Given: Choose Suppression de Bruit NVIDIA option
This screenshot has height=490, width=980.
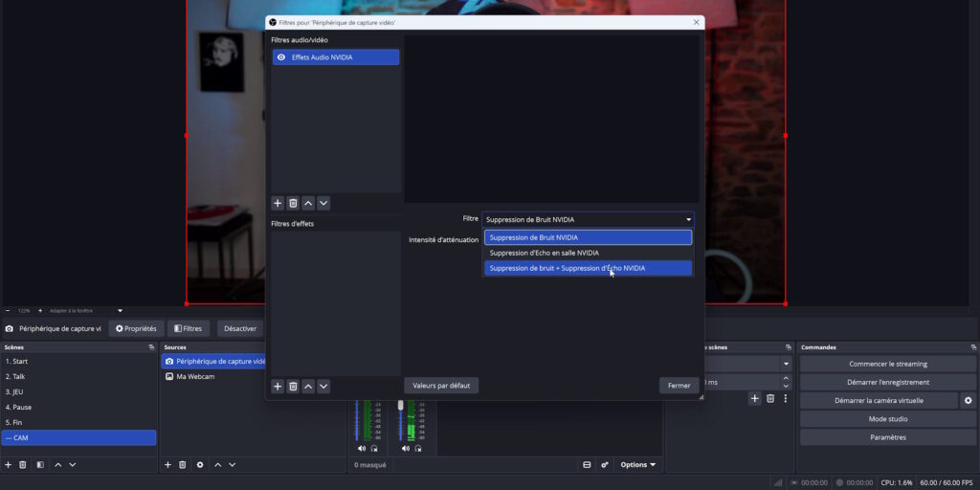Looking at the screenshot, I should point(589,237).
